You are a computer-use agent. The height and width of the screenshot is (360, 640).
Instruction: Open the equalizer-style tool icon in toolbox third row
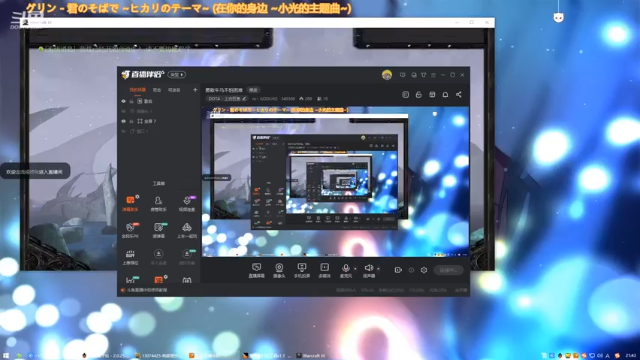(x=130, y=257)
